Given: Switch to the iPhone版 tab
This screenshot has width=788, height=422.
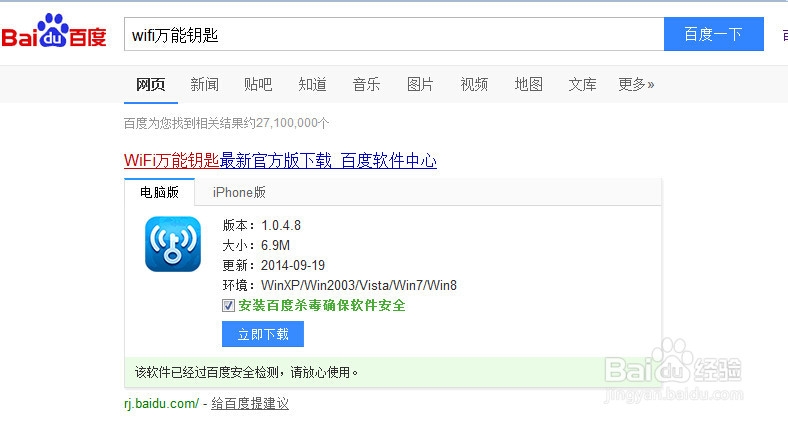Looking at the screenshot, I should click(239, 192).
